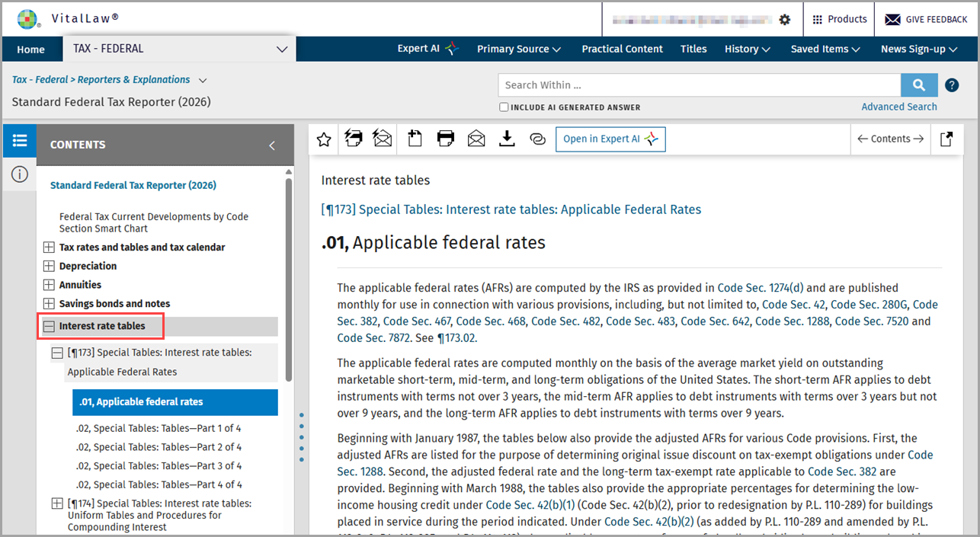Open Expert AI from navigation bar
The height and width of the screenshot is (537, 980).
(x=428, y=49)
